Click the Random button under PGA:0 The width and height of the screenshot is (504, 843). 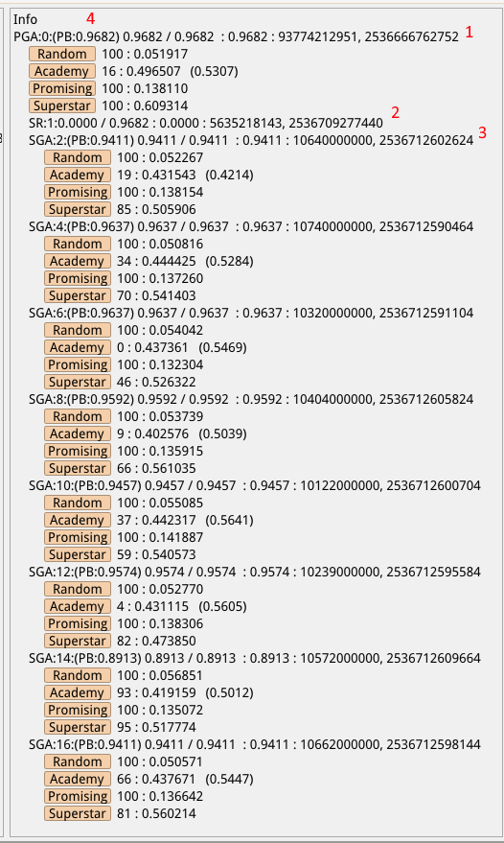pos(62,54)
